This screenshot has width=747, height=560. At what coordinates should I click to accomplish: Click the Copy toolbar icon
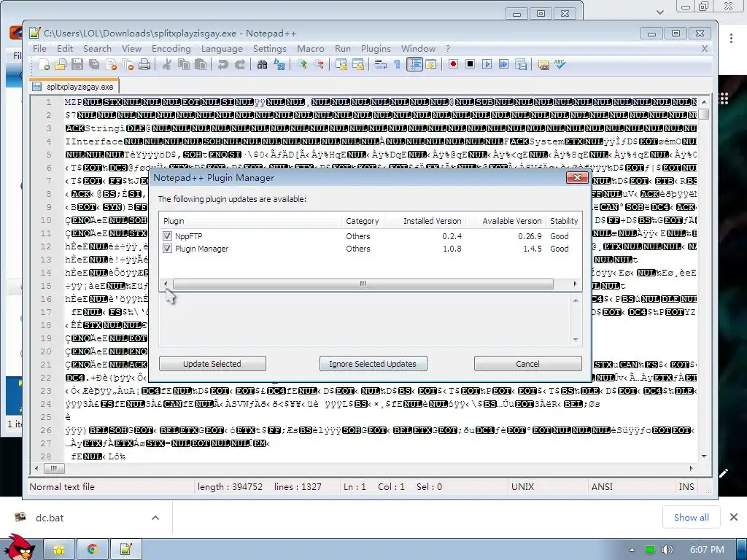click(183, 64)
